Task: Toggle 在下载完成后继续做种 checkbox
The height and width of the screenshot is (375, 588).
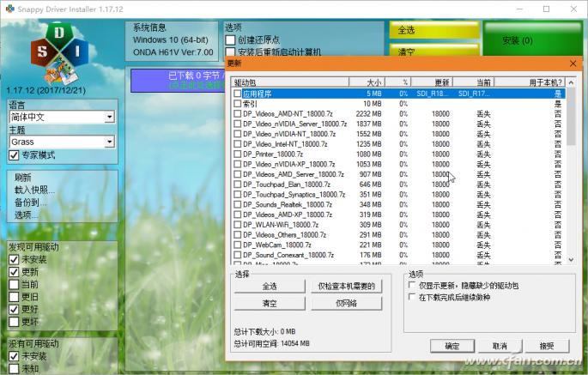Action: (x=413, y=298)
